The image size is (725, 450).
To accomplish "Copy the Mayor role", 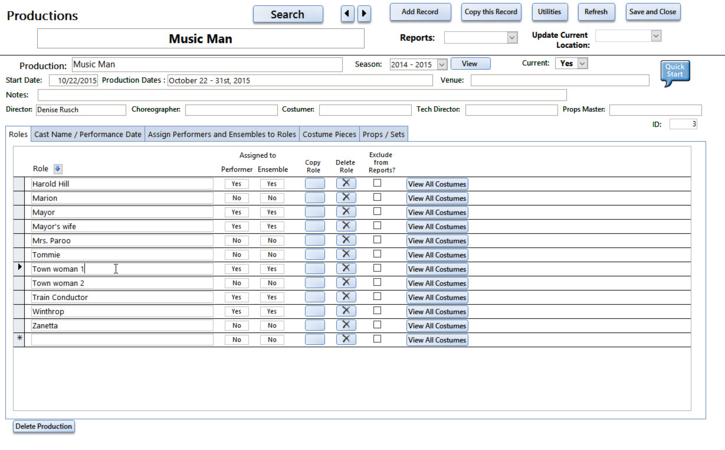I will click(315, 212).
